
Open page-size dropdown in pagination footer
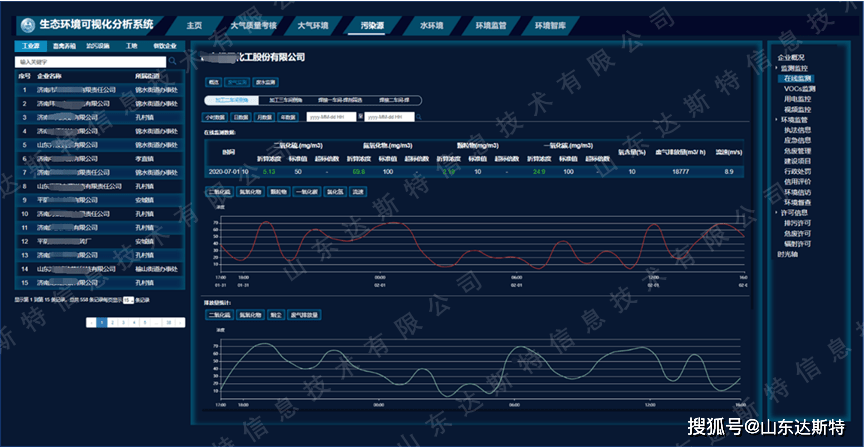(x=128, y=299)
